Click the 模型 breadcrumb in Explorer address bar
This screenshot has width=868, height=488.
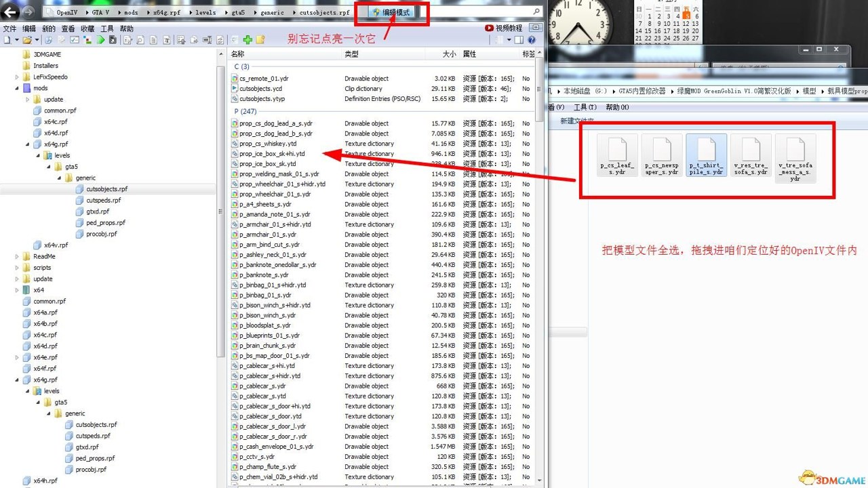[x=809, y=91]
